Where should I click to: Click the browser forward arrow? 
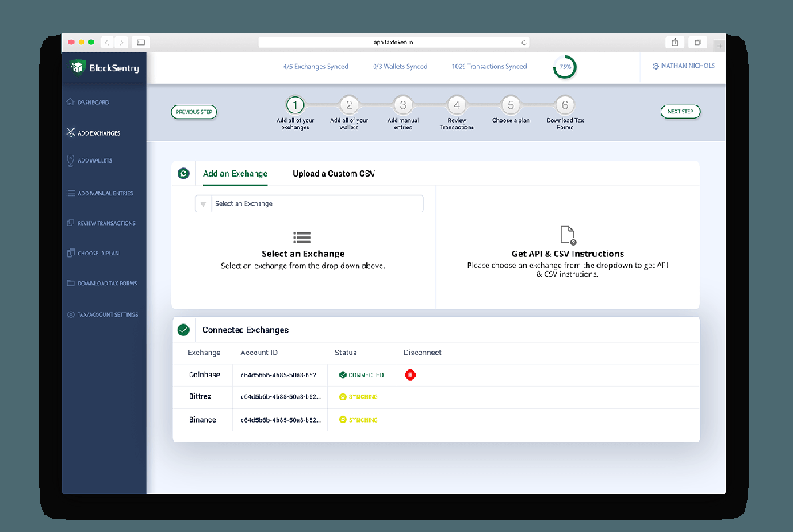pyautogui.click(x=121, y=43)
